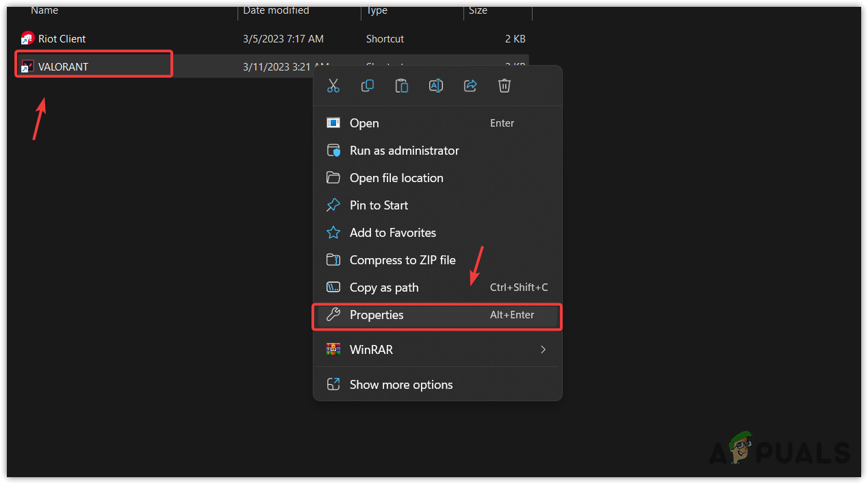Open Properties from the context menu
The width and height of the screenshot is (868, 484).
(437, 315)
